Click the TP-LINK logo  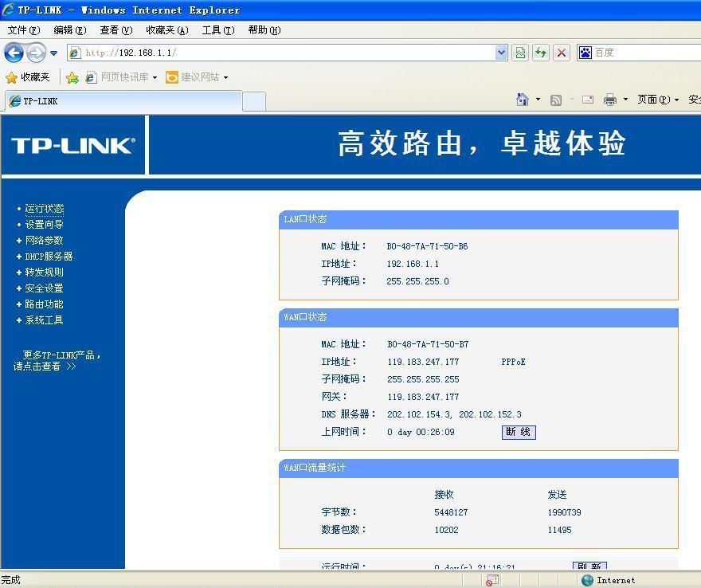tap(73, 145)
